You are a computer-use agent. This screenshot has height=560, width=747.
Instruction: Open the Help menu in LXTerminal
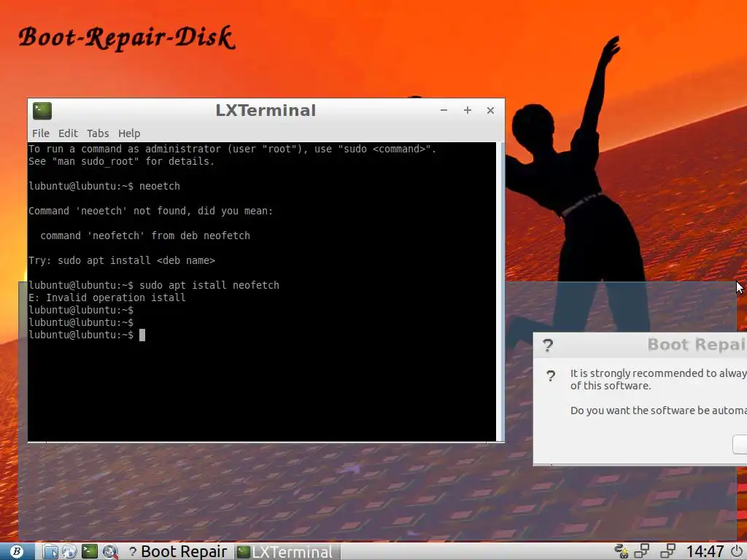(129, 133)
